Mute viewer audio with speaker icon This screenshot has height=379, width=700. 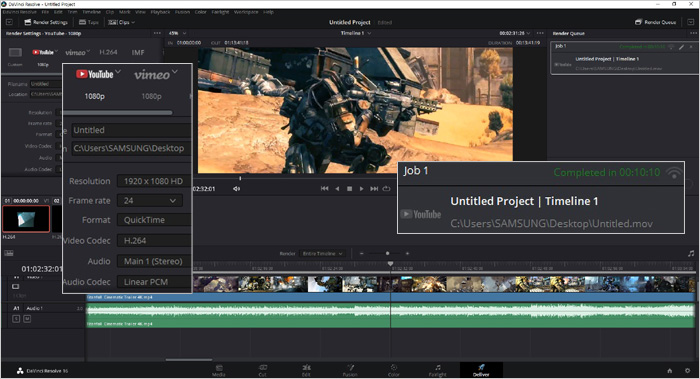[236, 189]
